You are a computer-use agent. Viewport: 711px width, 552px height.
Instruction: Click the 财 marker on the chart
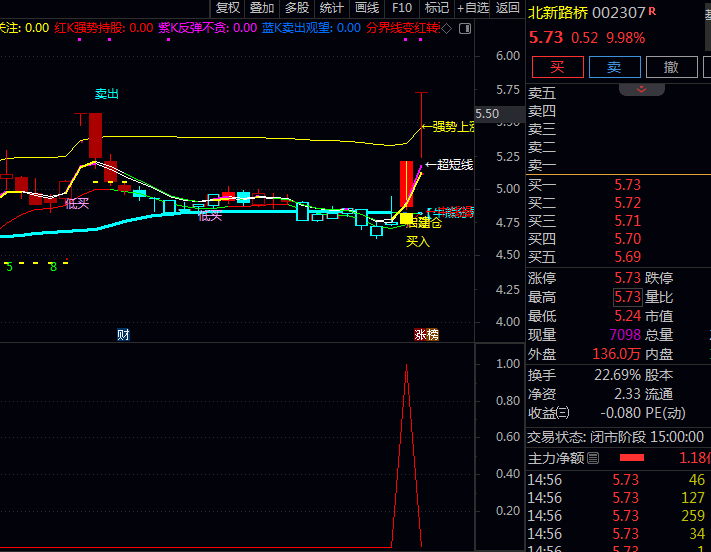point(123,335)
